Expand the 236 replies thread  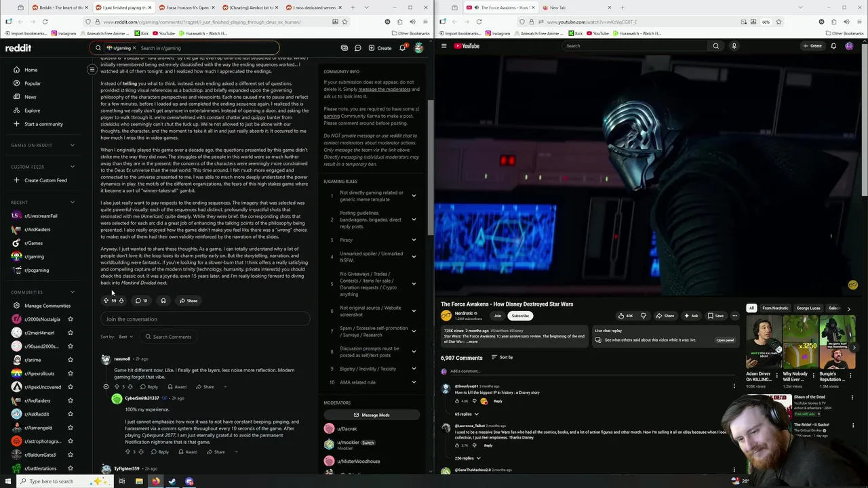pos(467,458)
